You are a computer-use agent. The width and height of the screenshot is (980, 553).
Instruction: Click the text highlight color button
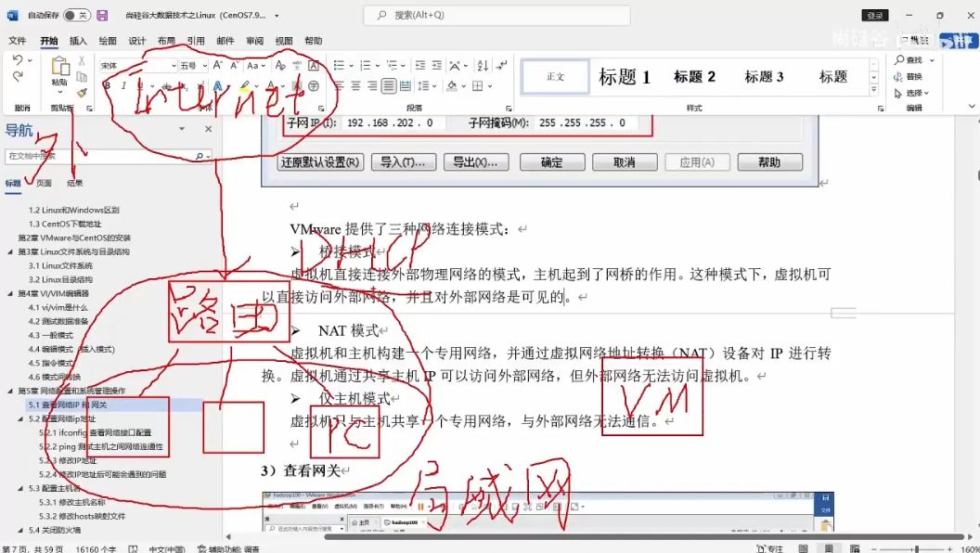245,85
